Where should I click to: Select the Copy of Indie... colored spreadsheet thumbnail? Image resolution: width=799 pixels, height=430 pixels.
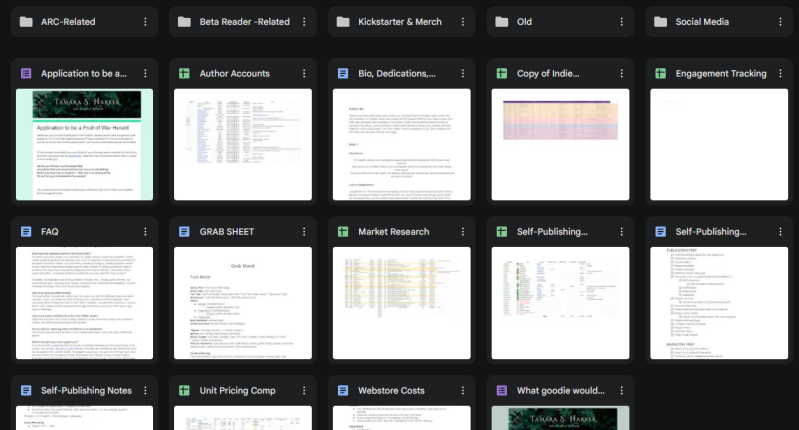(561, 145)
